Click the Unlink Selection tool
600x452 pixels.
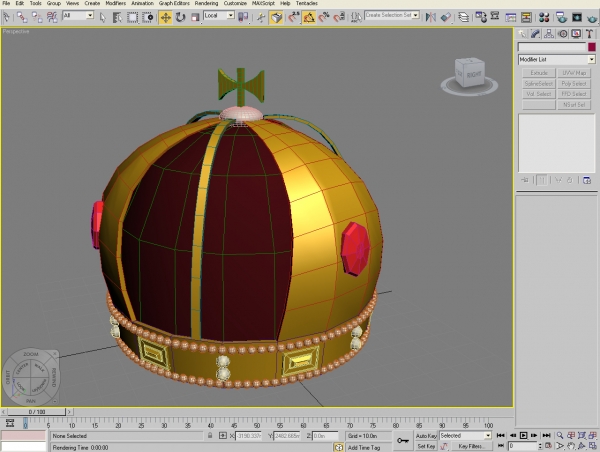pyautogui.click(x=37, y=17)
